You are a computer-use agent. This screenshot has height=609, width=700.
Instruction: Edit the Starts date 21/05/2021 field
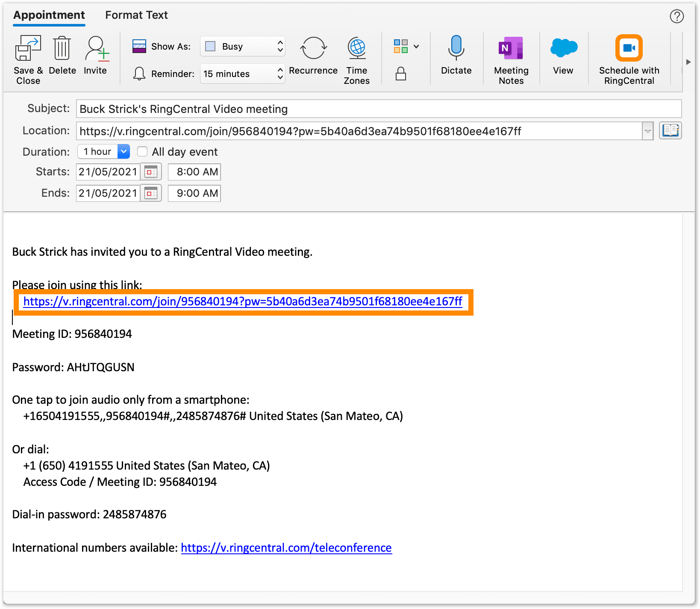(x=109, y=172)
